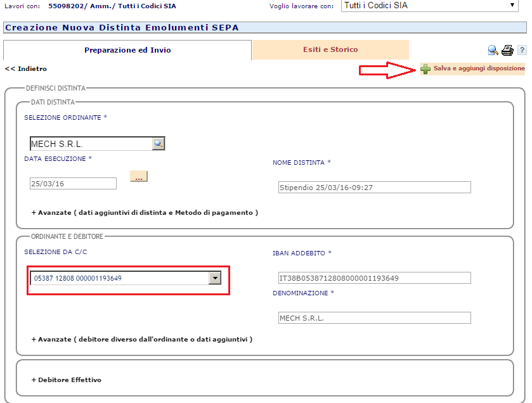Click the IBAN Addebito field
The height and width of the screenshot is (403, 532).
point(374,278)
